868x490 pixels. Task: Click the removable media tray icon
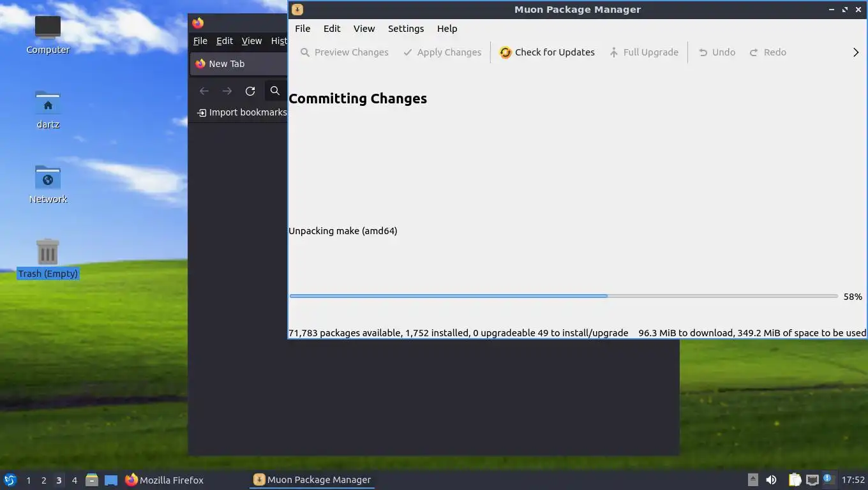click(753, 480)
